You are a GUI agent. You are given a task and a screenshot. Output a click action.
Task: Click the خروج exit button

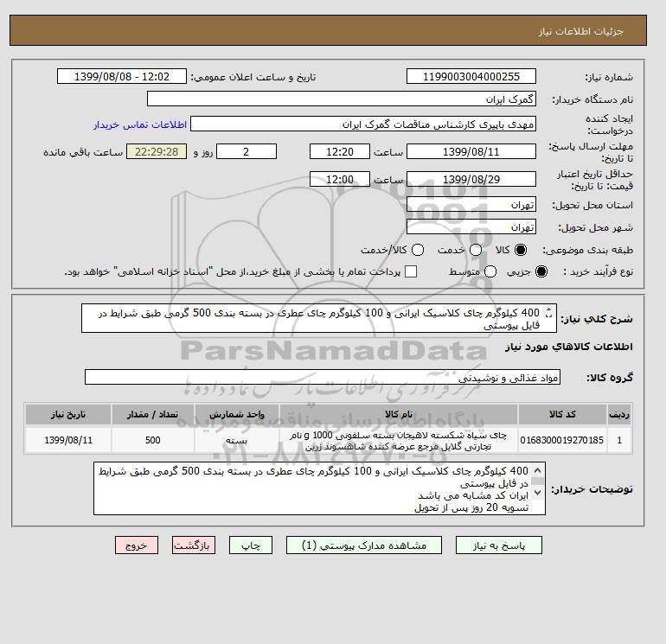(x=137, y=545)
